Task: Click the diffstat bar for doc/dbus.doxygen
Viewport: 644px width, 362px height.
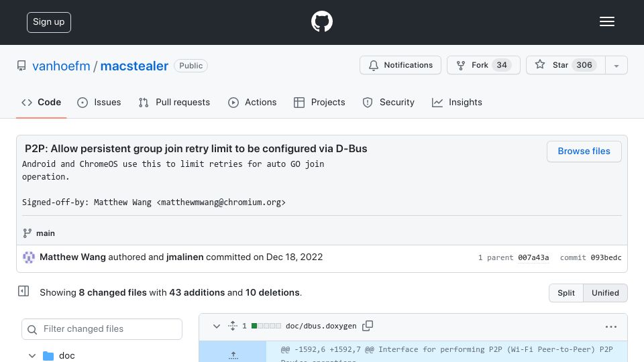Action: click(x=266, y=326)
